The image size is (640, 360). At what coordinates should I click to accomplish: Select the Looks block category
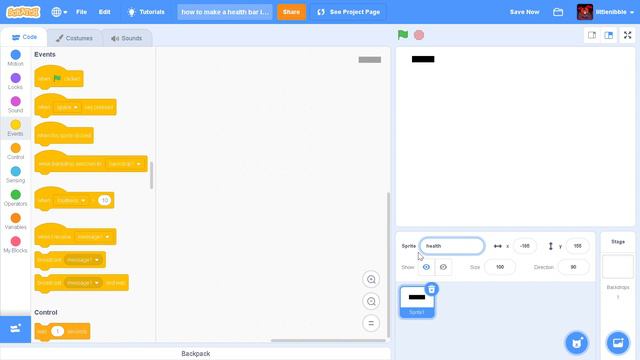[x=16, y=81]
